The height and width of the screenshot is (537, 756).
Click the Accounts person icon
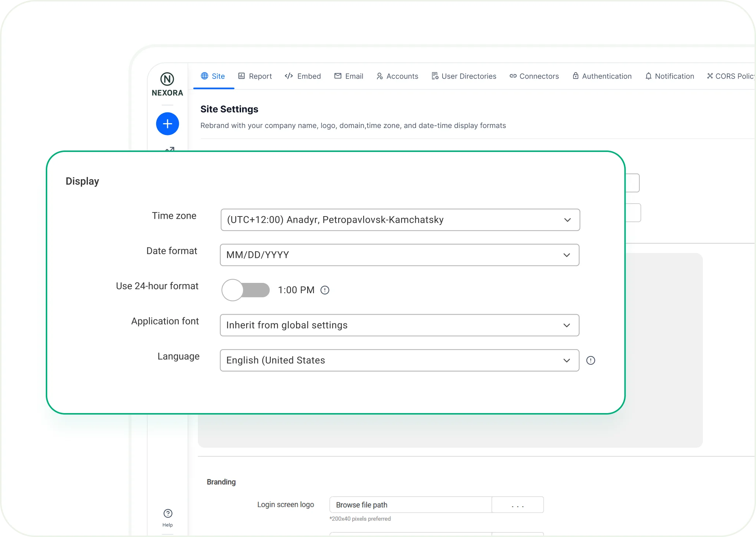(380, 76)
